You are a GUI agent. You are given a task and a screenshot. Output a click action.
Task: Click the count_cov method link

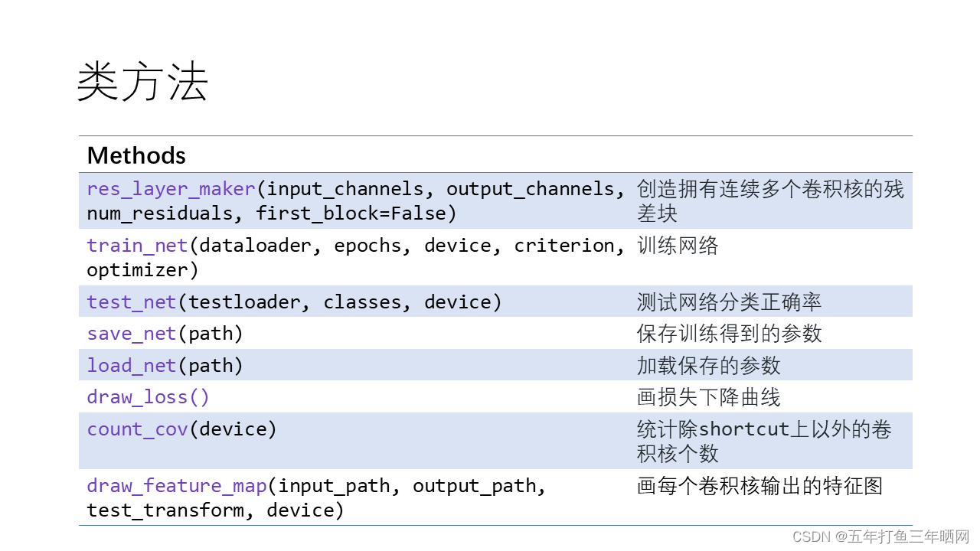[136, 429]
